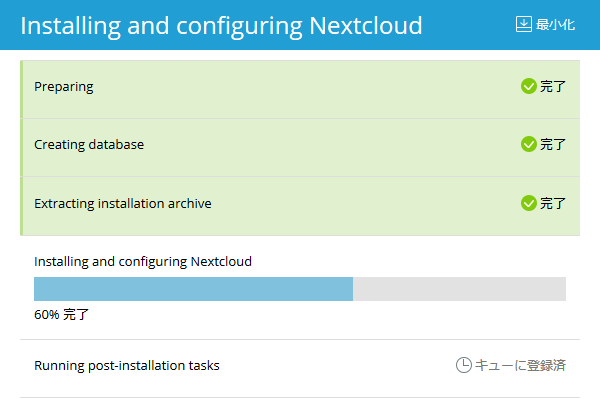Click green checkmark for Extracting installation archive
The width and height of the screenshot is (600, 420).
coord(529,203)
